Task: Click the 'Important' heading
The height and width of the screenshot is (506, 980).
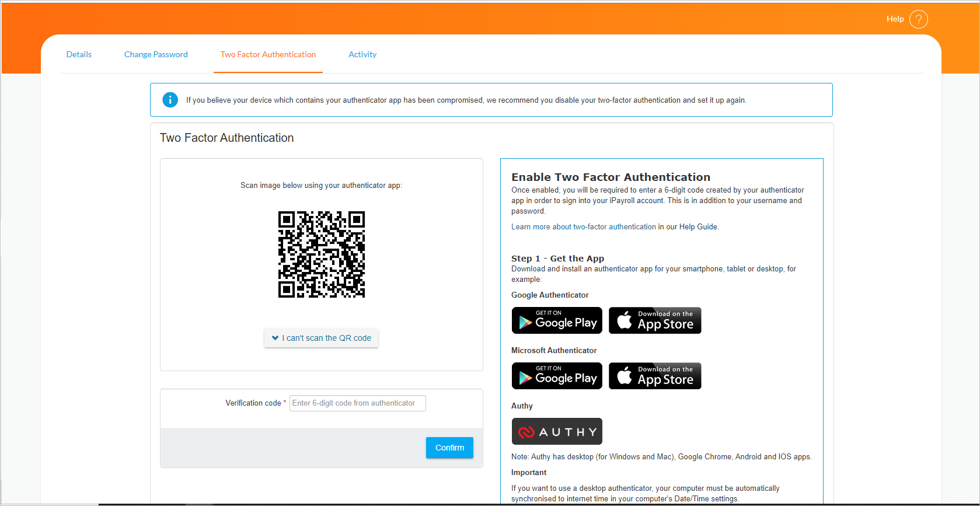Action: pyautogui.click(x=529, y=473)
